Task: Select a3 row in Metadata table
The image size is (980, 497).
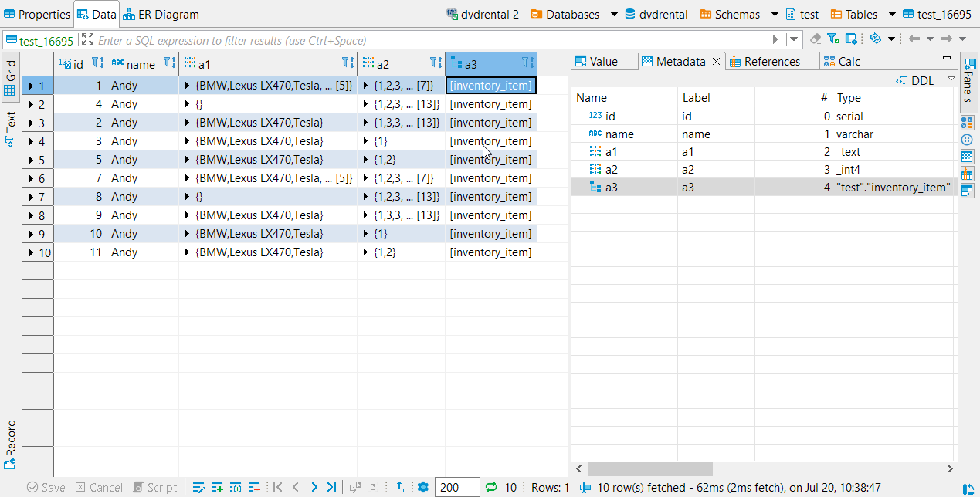Action: tap(763, 187)
